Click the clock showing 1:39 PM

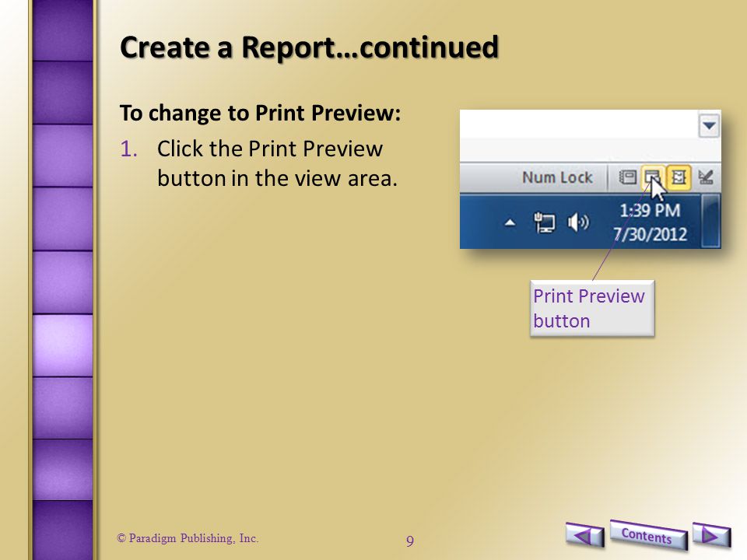coord(650,211)
